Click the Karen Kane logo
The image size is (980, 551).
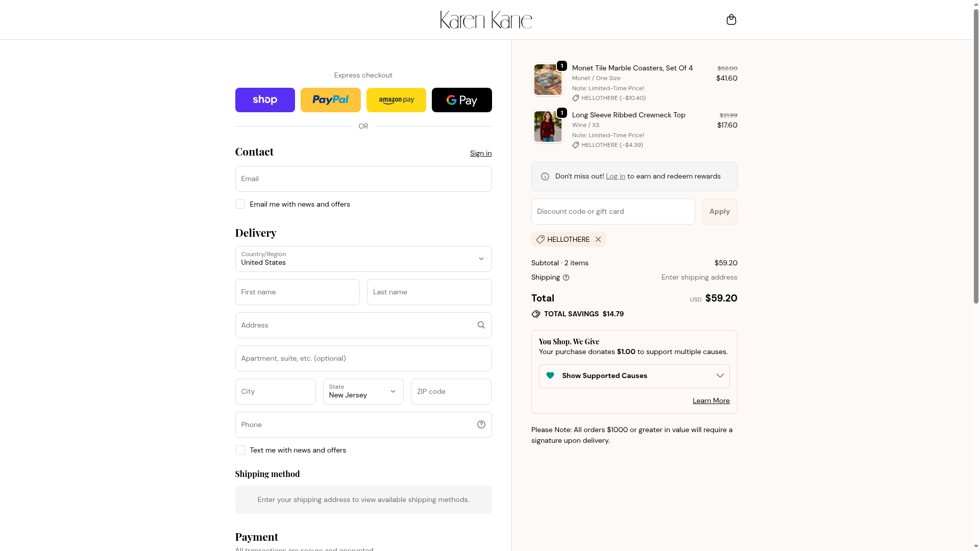[486, 20]
